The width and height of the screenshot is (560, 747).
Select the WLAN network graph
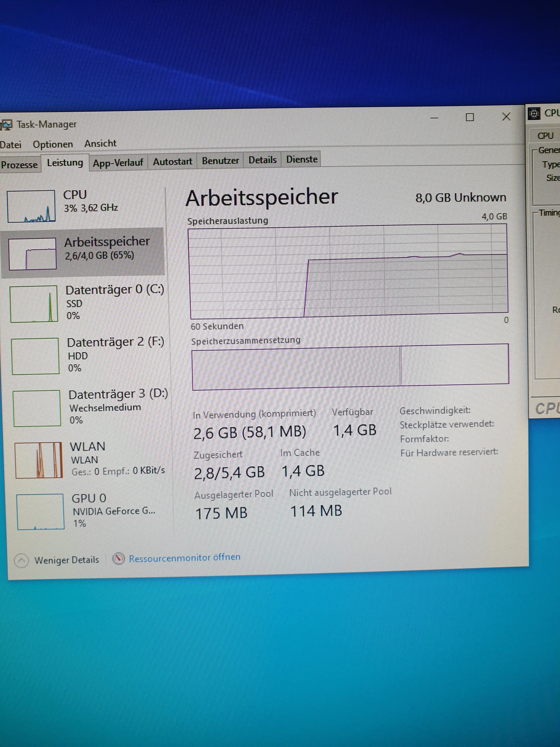39,460
